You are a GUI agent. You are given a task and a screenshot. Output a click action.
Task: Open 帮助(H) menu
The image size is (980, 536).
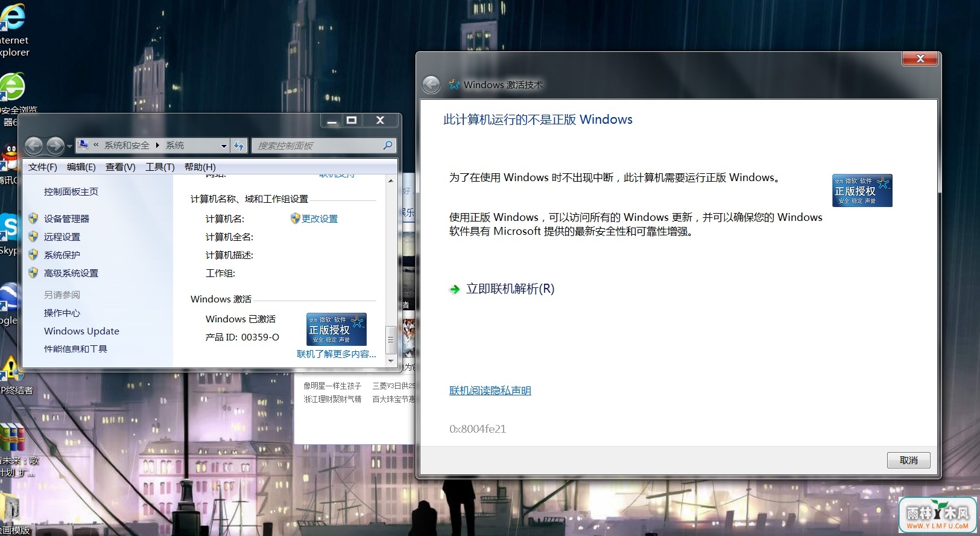click(200, 167)
